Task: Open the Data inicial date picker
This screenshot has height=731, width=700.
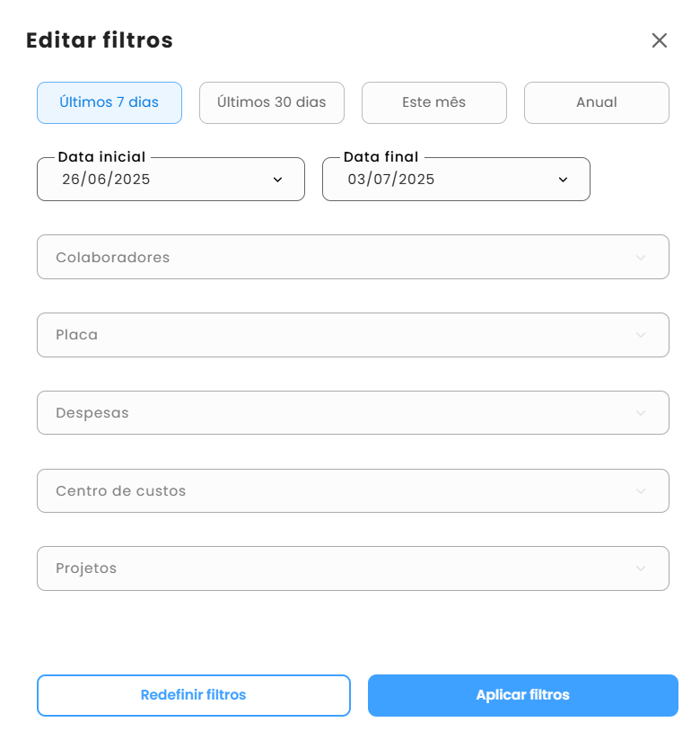Action: (x=171, y=179)
